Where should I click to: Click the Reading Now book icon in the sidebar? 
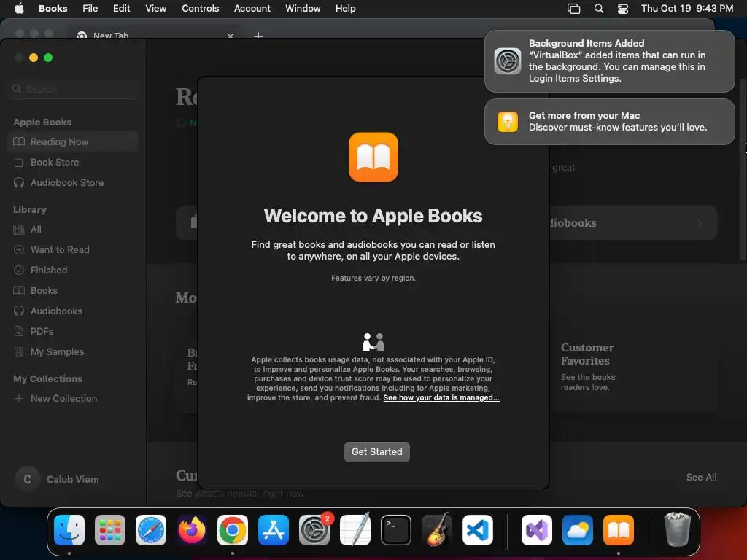coord(18,142)
